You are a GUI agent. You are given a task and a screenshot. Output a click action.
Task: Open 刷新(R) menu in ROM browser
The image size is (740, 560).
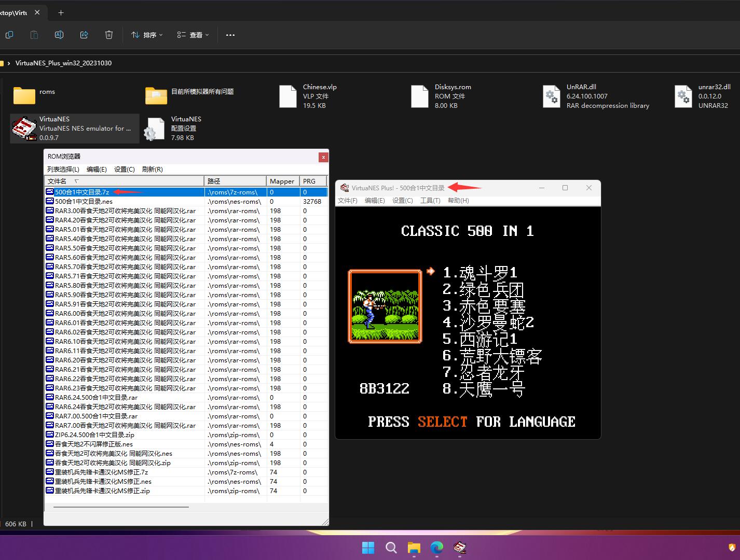coord(152,169)
